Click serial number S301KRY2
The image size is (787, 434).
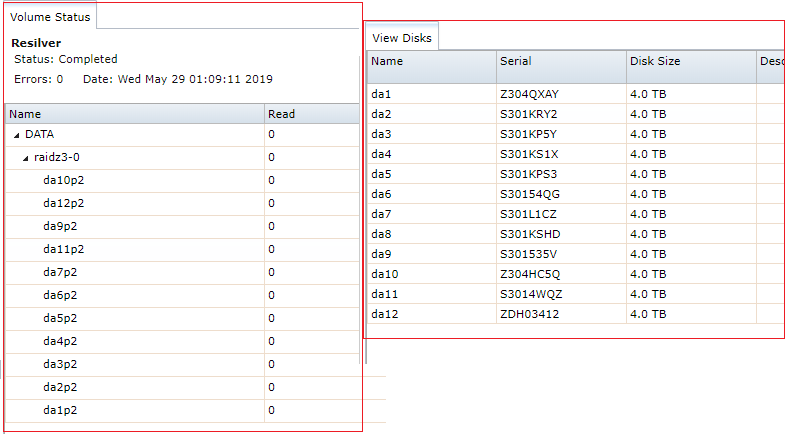click(529, 114)
